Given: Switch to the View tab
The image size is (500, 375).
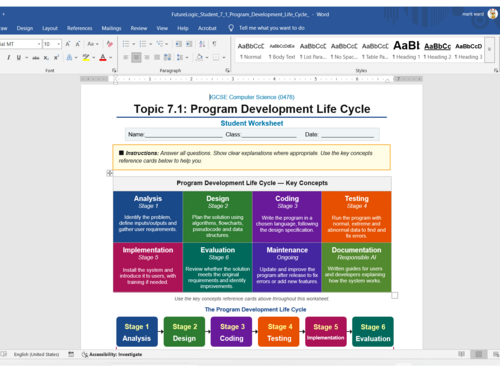Looking at the screenshot, I should pyautogui.click(x=162, y=28).
